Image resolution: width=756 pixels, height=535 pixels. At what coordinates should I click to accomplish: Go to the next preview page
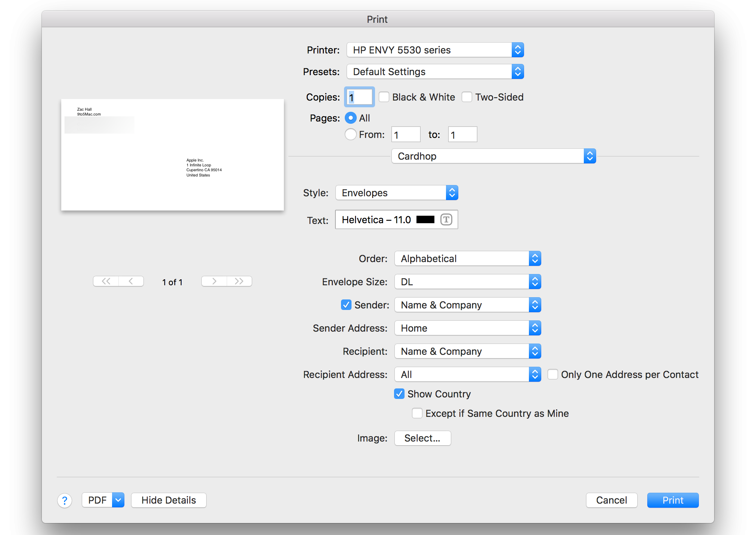(214, 281)
